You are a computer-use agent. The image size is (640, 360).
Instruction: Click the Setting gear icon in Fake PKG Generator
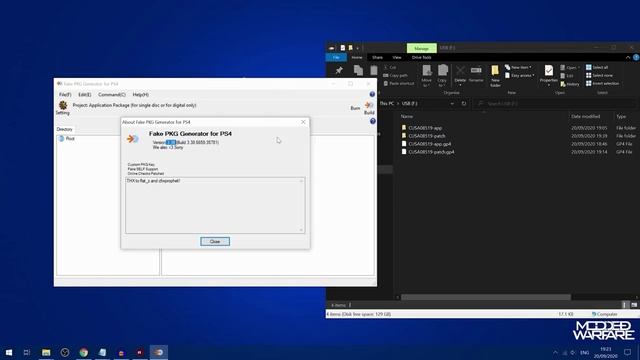[63, 105]
